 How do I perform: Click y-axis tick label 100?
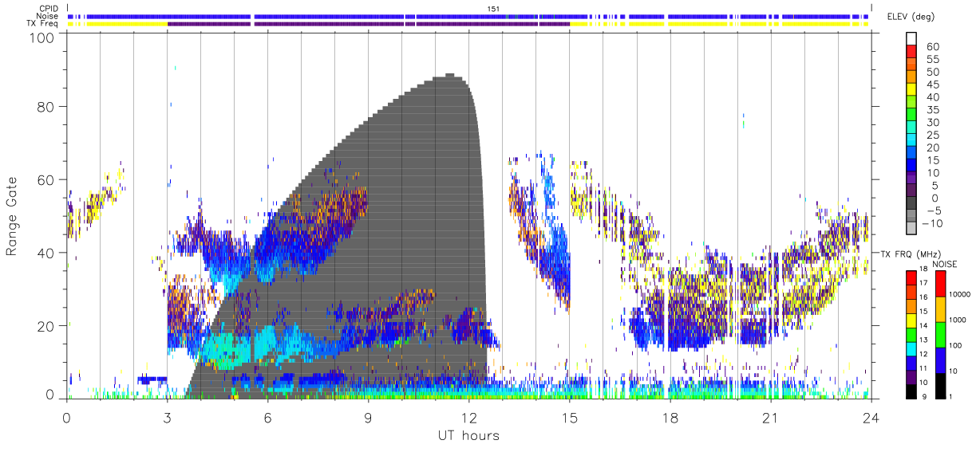[x=43, y=37]
